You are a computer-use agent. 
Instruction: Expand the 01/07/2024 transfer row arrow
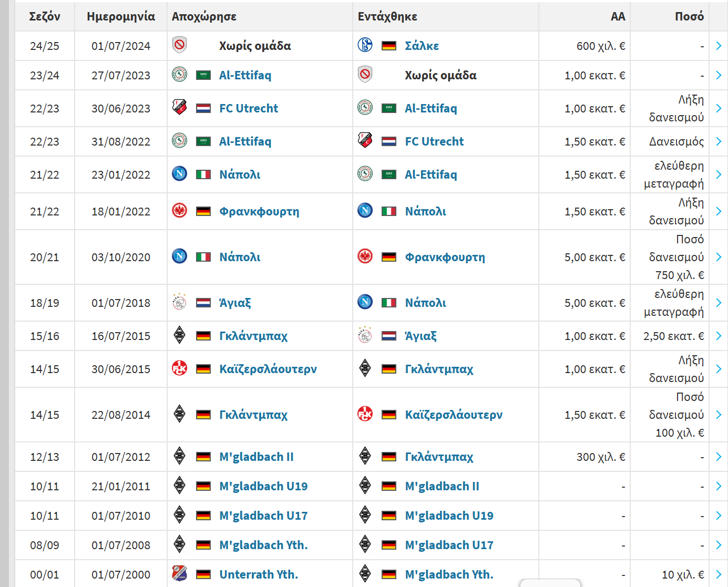coord(719,46)
